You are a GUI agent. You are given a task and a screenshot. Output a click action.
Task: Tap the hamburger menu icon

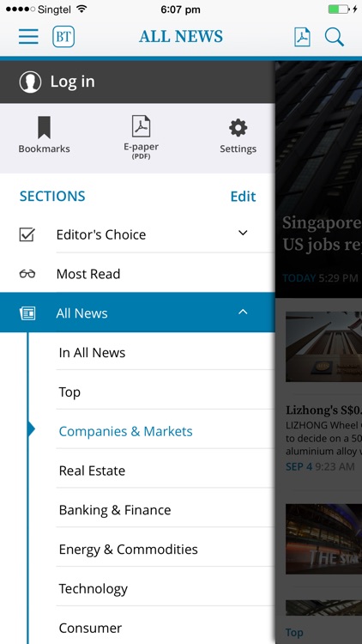point(28,37)
